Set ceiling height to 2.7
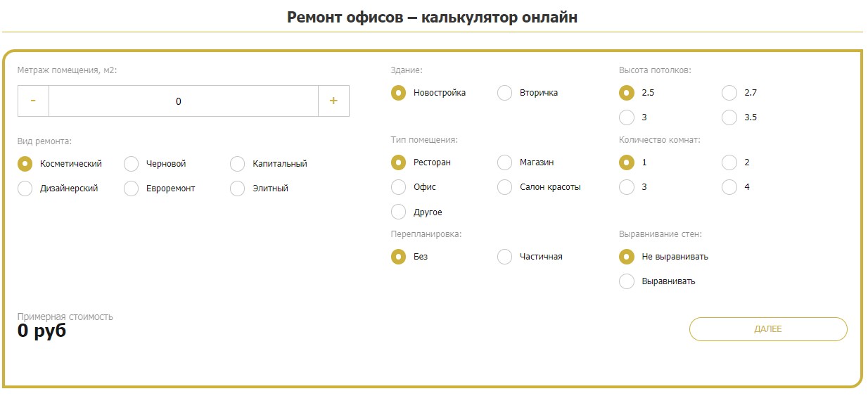 click(x=729, y=93)
